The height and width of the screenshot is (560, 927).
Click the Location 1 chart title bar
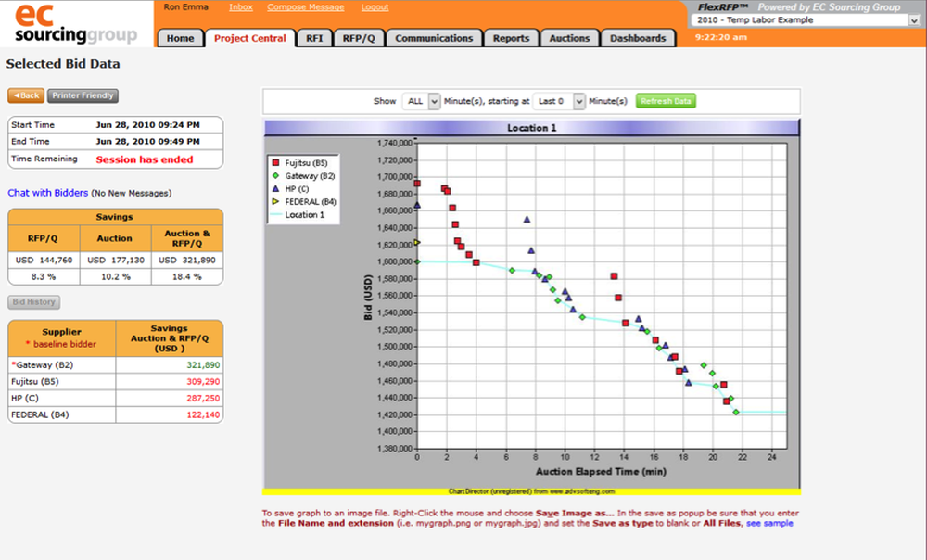point(531,128)
